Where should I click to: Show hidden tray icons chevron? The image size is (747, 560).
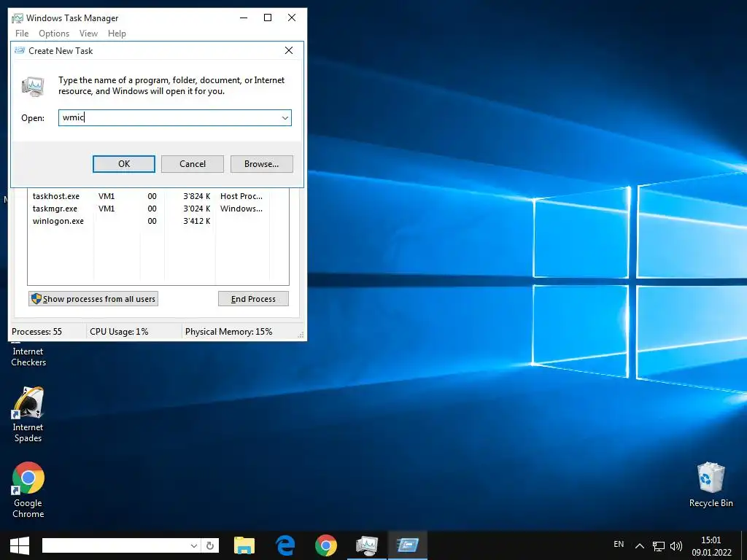[x=640, y=545]
